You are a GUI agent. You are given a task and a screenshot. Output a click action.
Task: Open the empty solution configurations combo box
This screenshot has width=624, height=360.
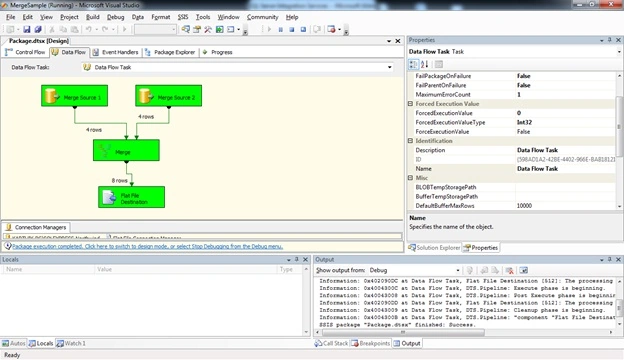tap(155, 29)
